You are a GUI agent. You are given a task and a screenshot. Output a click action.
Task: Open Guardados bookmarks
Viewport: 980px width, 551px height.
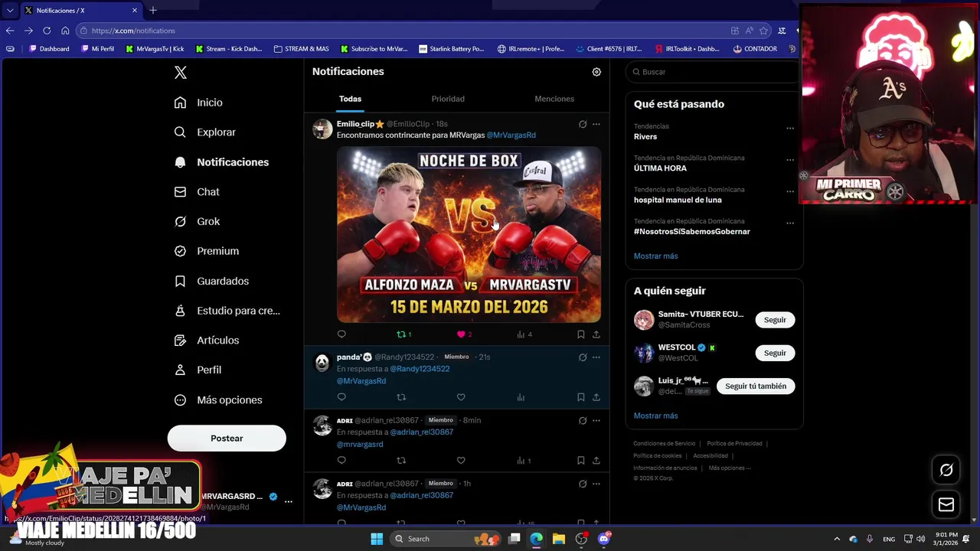click(212, 281)
